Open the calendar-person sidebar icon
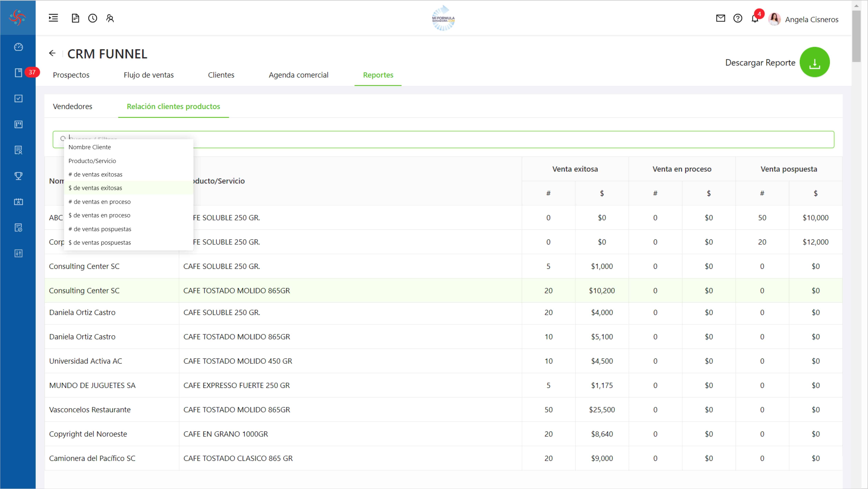The height and width of the screenshot is (489, 868). [x=19, y=202]
